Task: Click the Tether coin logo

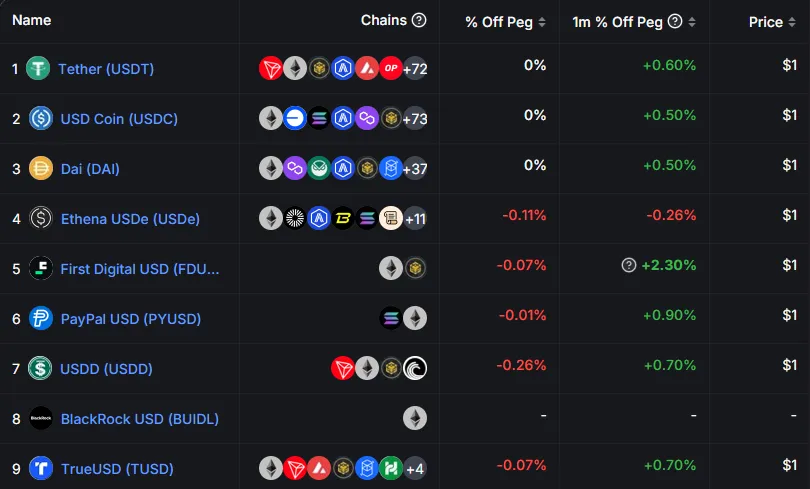Action: (38, 69)
